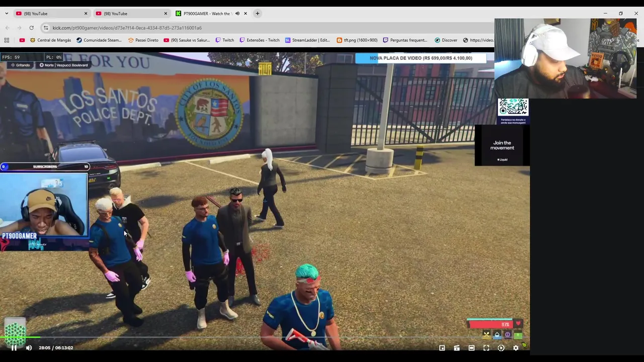Open the Discover bookmark
This screenshot has width=644, height=362.
[446, 40]
